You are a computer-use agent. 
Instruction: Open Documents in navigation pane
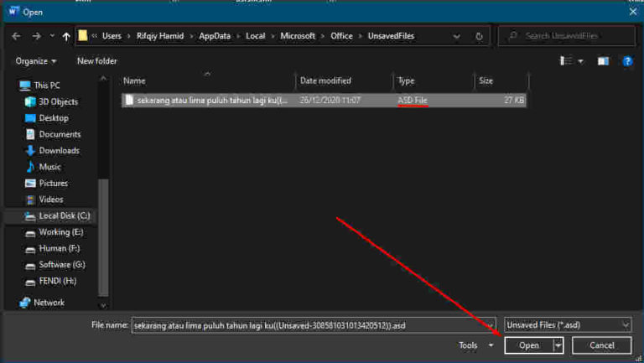53,134
